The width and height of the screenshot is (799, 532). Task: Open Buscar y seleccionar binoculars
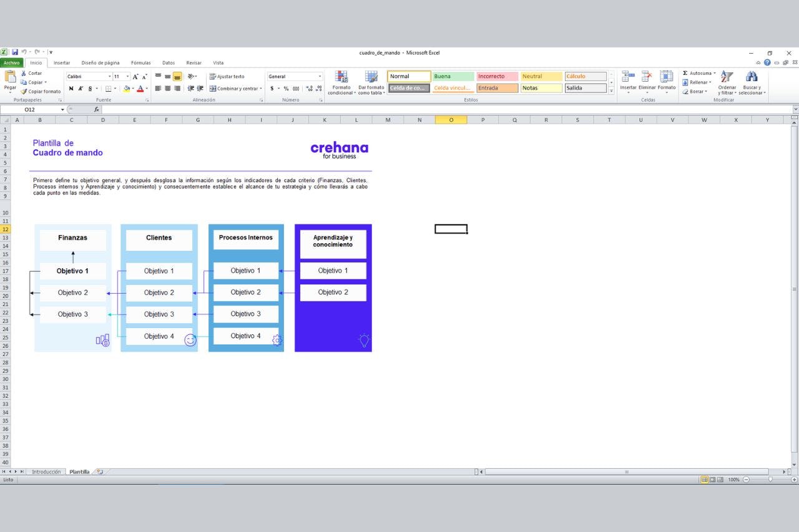(x=752, y=77)
